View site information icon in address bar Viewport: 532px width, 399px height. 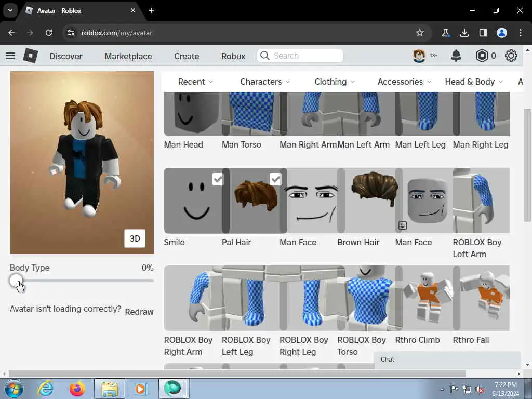71,33
